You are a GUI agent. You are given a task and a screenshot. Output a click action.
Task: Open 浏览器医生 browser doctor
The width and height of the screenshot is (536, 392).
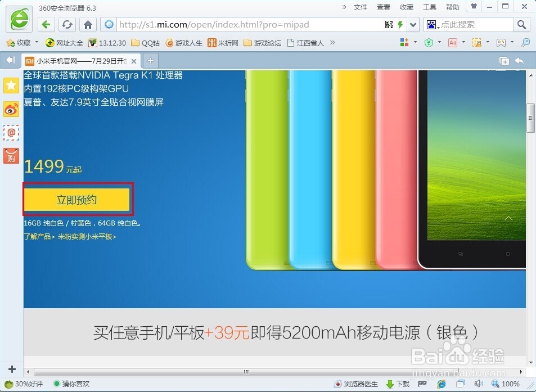356,384
